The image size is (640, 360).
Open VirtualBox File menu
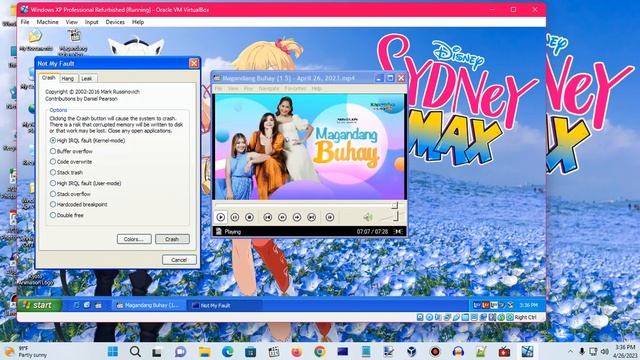point(25,22)
